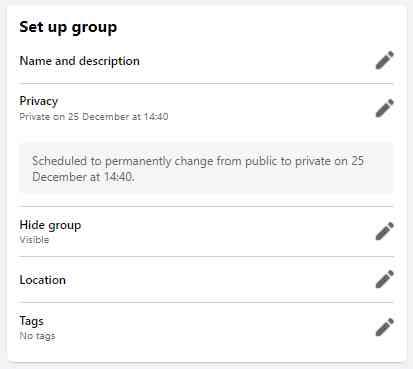Select the Name and description label
Screen dimensions: 413x369
[79, 61]
